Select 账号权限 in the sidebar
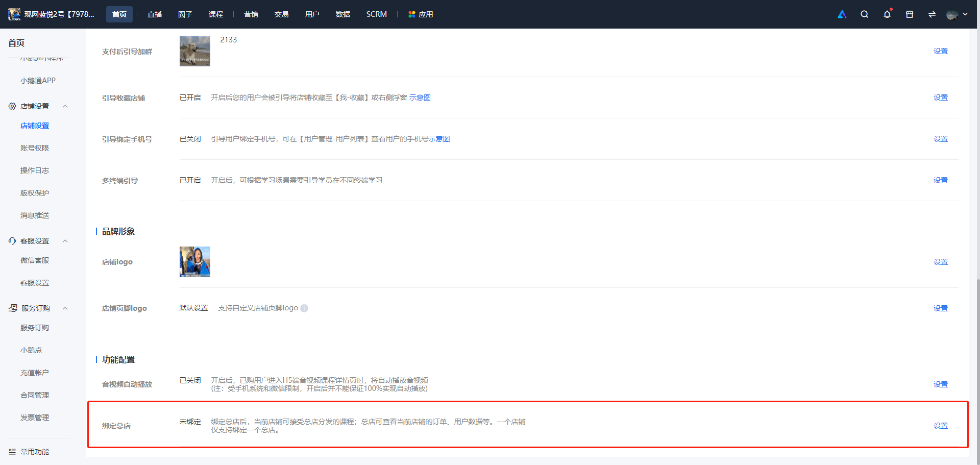The width and height of the screenshot is (980, 465). pos(35,148)
